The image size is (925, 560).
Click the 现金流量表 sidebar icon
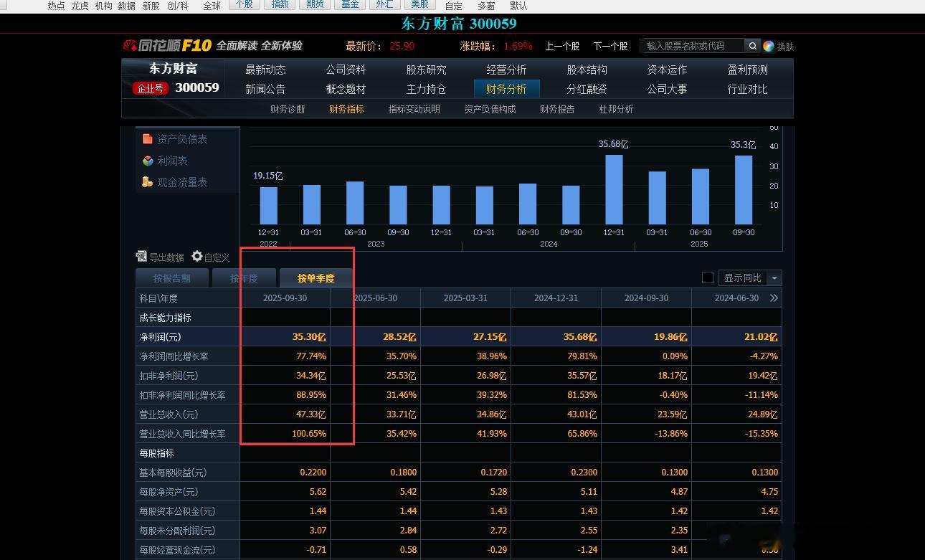[147, 182]
